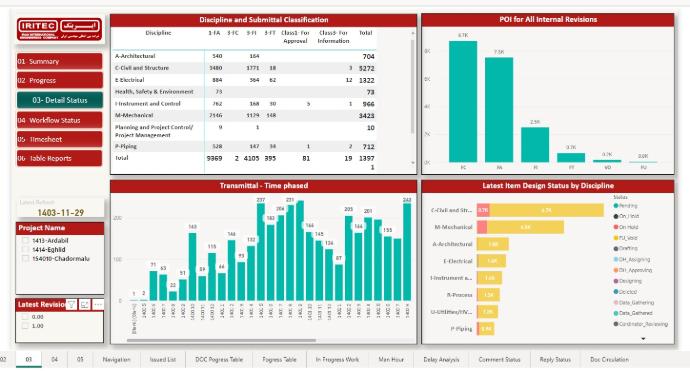Click the Transmittal chart horizontal scrollbar
690x371 pixels.
pyautogui.click(x=221, y=340)
